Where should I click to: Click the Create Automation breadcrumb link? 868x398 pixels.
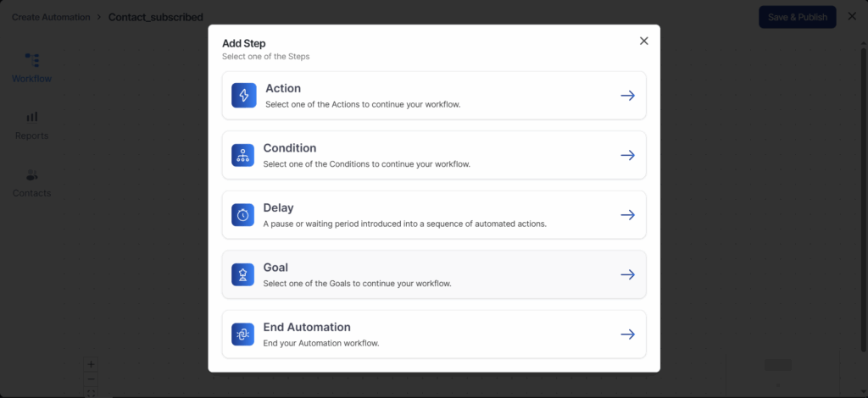point(49,17)
